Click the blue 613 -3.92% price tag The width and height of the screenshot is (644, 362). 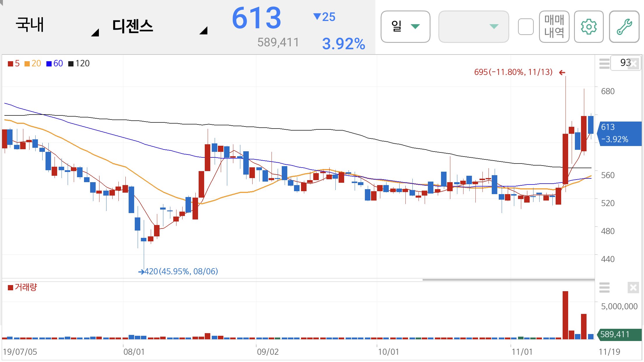click(619, 133)
